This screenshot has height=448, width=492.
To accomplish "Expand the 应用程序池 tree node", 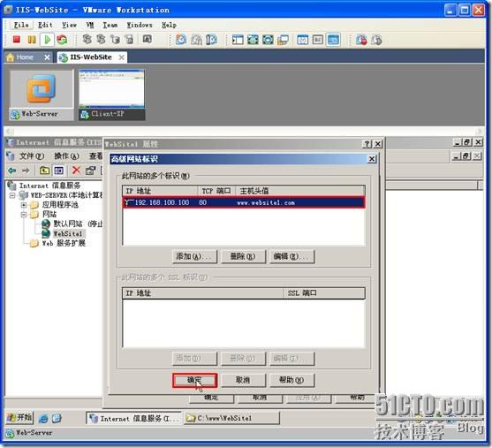I will click(24, 205).
